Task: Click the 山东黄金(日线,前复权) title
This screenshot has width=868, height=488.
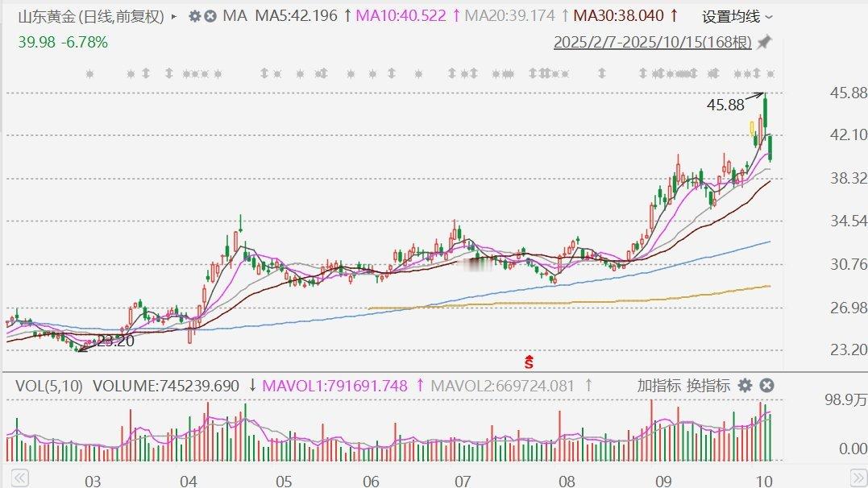Action: click(x=91, y=17)
